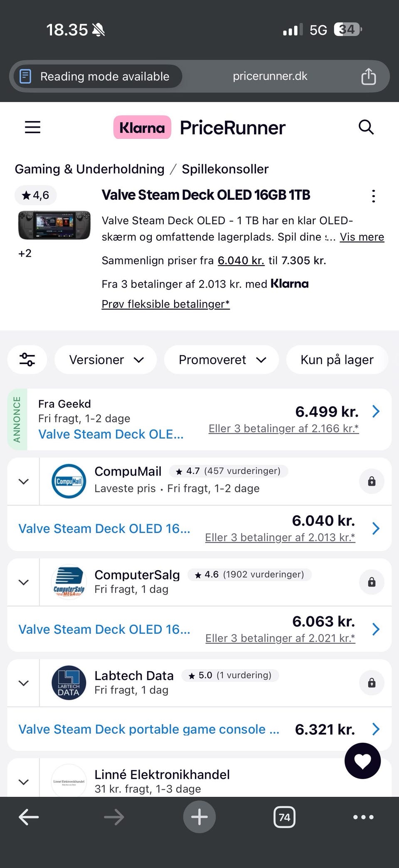Viewport: 399px width, 868px height.
Task: Open the Versioner dropdown
Action: coord(106,360)
